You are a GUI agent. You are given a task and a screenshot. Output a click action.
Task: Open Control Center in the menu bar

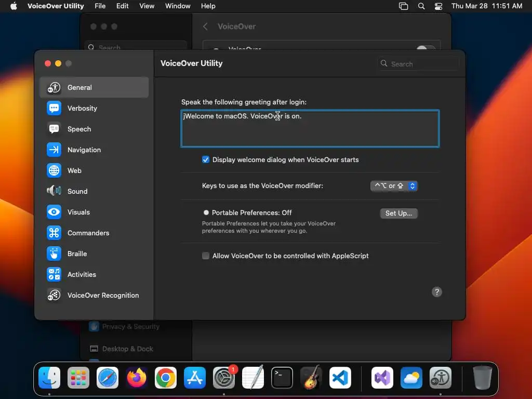coord(438,6)
